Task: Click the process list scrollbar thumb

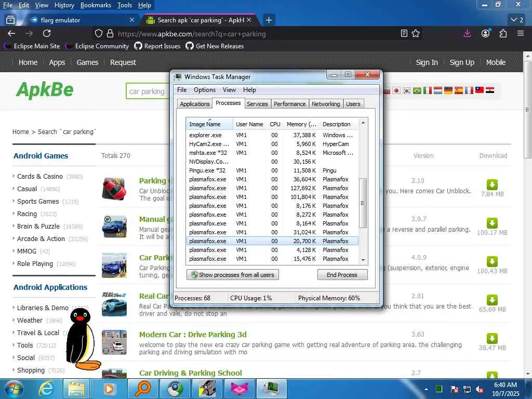Action: (x=363, y=203)
